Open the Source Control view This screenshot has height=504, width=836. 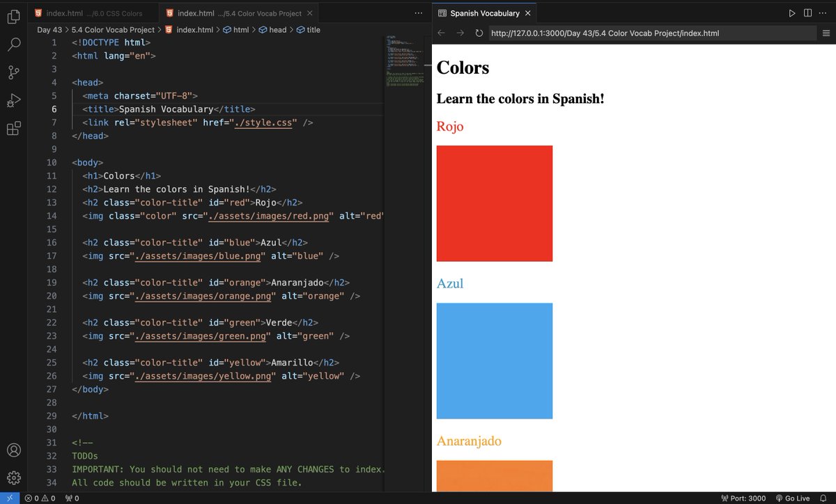coord(14,72)
